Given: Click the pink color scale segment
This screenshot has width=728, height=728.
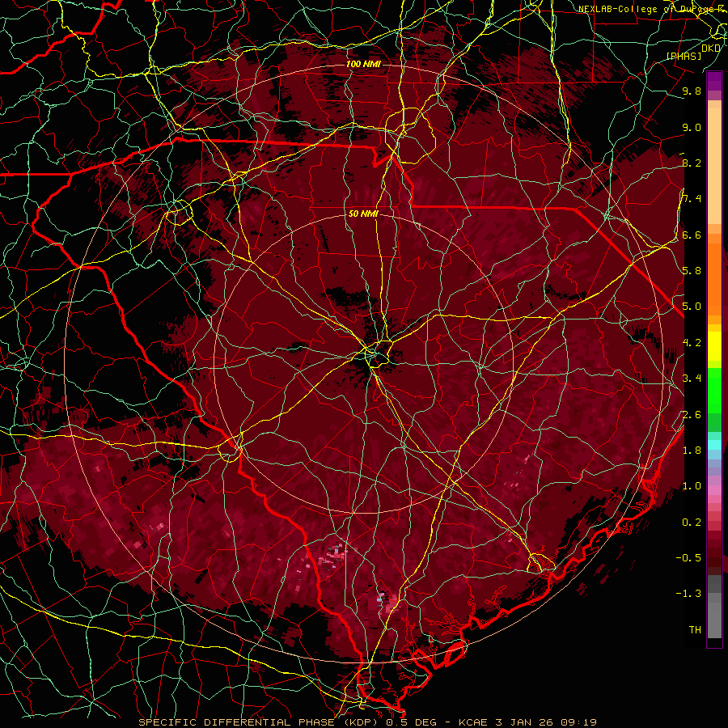Looking at the screenshot, I should pos(714,490).
